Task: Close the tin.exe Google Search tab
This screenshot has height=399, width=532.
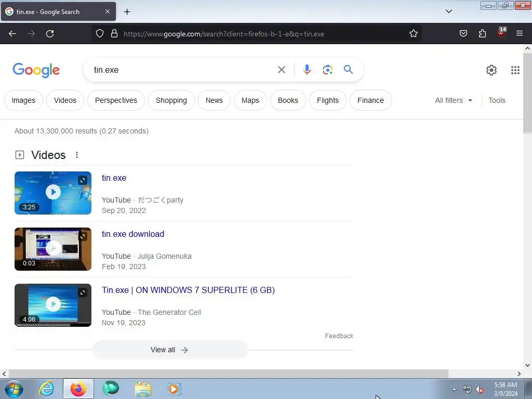Action: coord(107,11)
